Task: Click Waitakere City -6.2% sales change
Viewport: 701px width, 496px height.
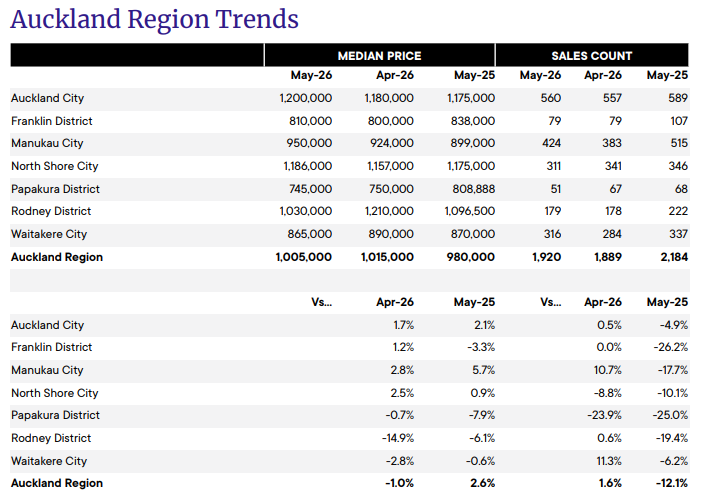Action: click(674, 461)
